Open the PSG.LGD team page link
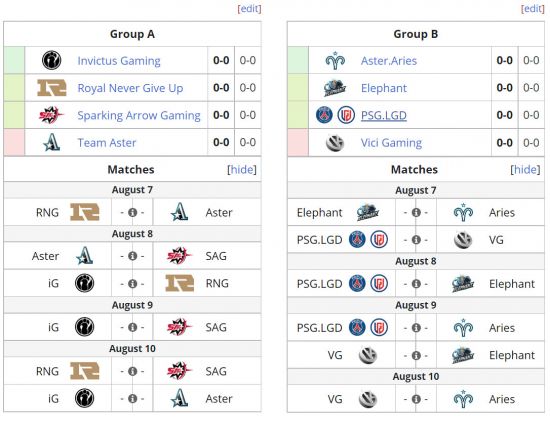The width and height of the screenshot is (550, 432). point(384,115)
